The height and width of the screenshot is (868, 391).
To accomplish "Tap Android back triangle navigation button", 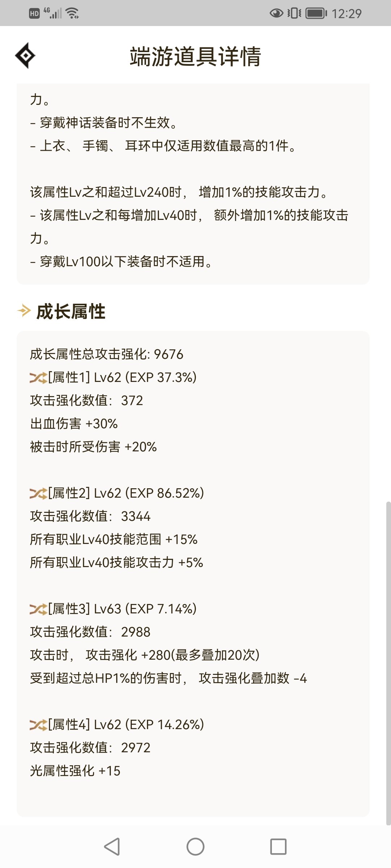I will (112, 847).
